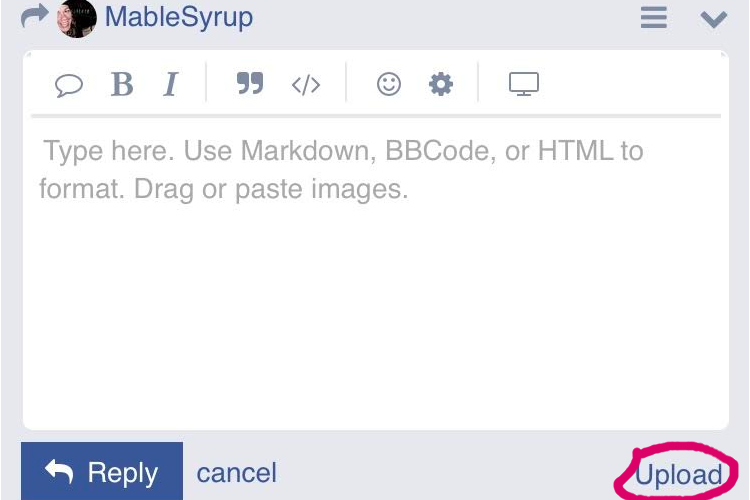Open the MableSyrup username link
Viewport: 750px width, 500px height.
tap(179, 18)
